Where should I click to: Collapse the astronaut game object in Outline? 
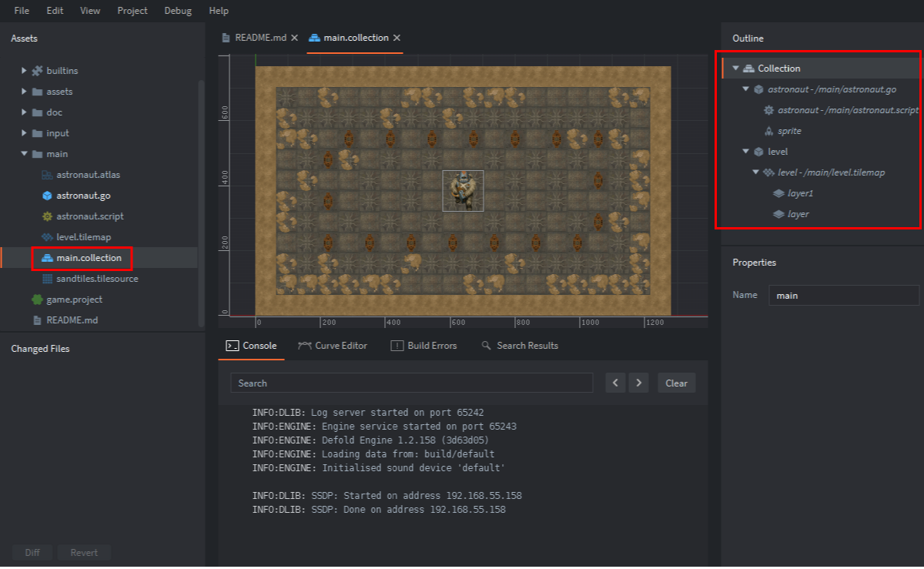coord(745,89)
